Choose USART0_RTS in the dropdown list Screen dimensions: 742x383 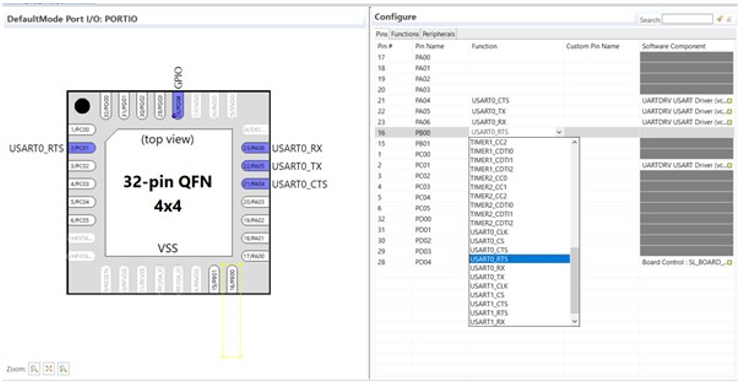(520, 259)
